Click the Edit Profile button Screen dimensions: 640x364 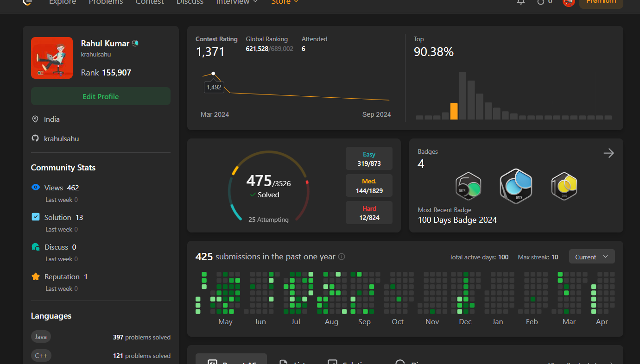[x=101, y=96]
